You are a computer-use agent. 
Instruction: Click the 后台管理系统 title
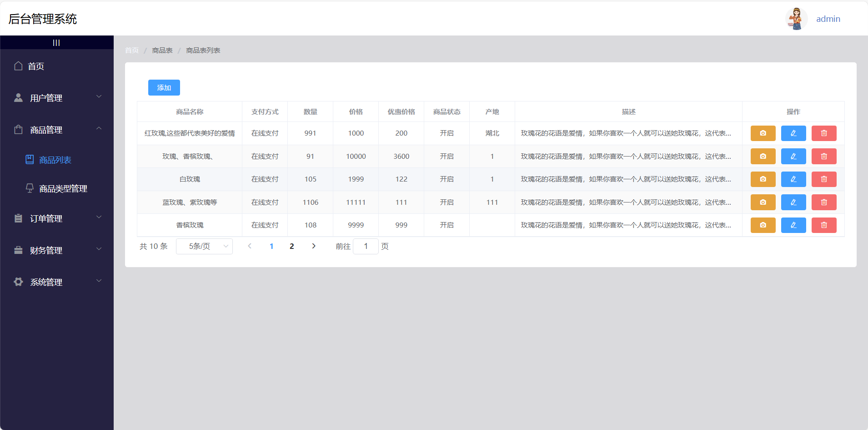pyautogui.click(x=43, y=19)
